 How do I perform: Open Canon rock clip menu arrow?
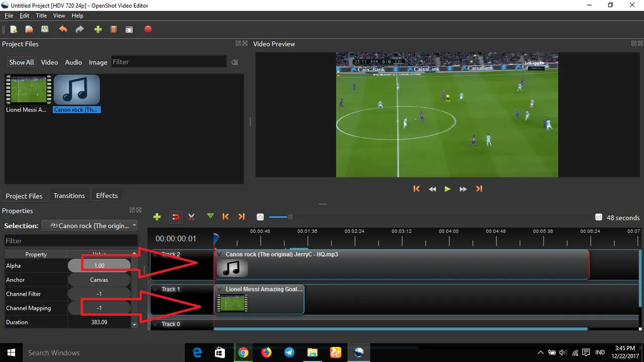(x=220, y=254)
